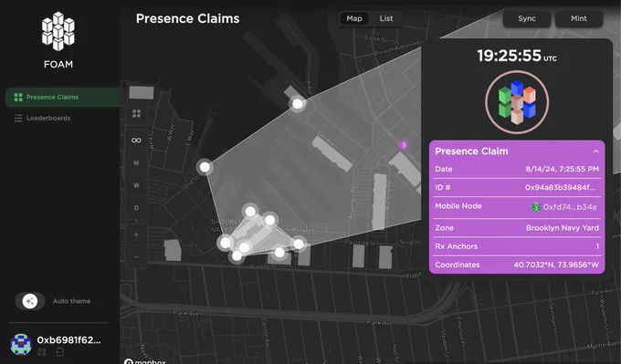Select the W (week) time filter
This screenshot has height=364, width=621.
(136, 185)
